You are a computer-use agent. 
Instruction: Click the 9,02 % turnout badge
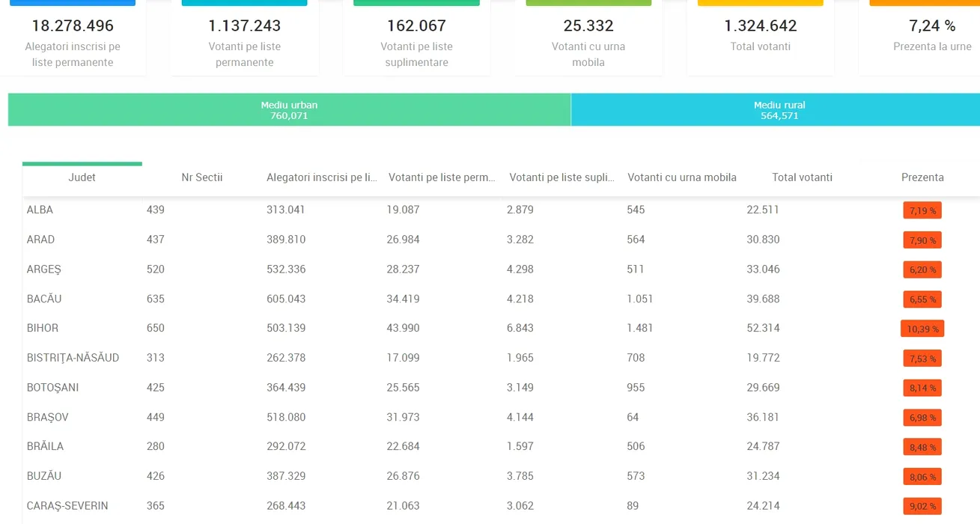[922, 506]
